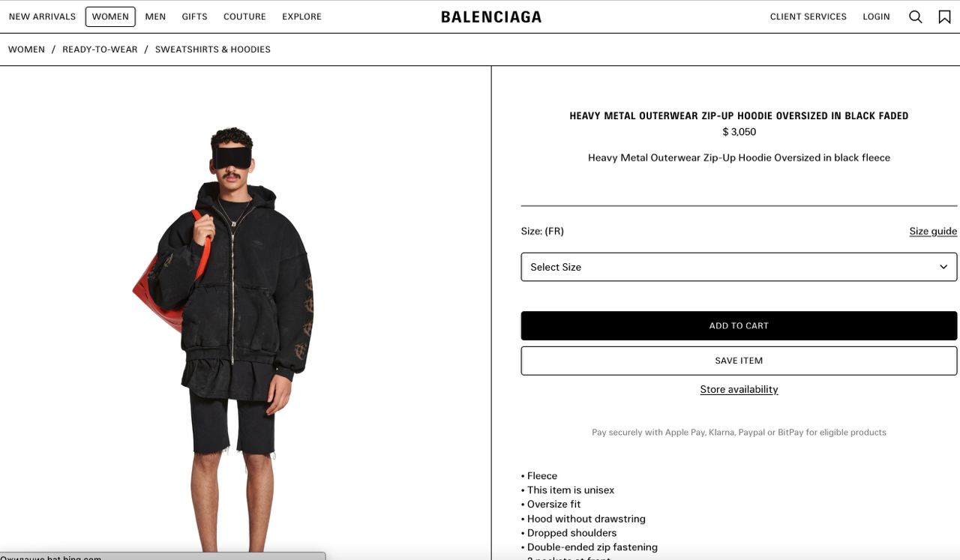The height and width of the screenshot is (560, 960).
Task: Click the Save Item button
Action: click(739, 361)
